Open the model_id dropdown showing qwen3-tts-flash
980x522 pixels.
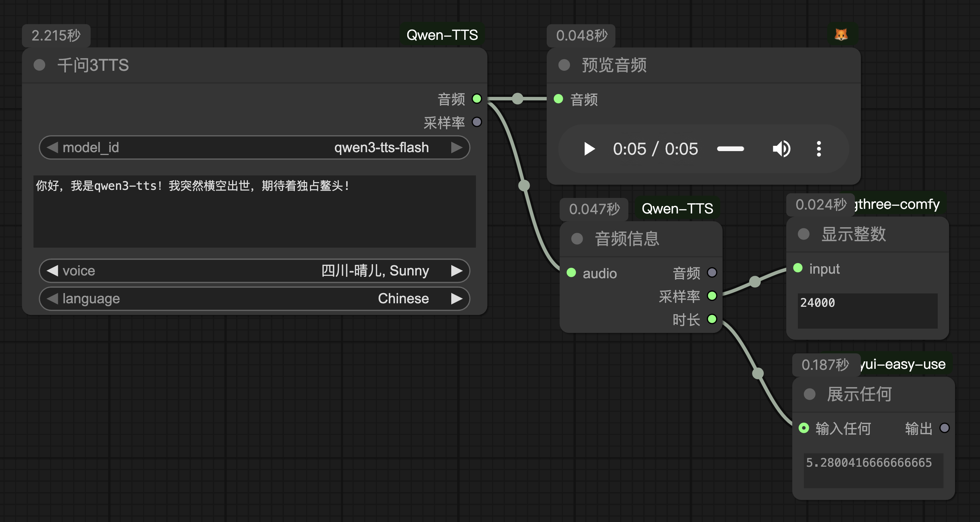[254, 147]
